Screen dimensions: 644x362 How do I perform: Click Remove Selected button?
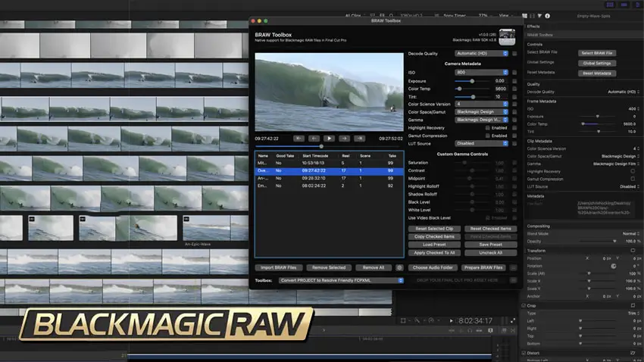[x=329, y=267]
